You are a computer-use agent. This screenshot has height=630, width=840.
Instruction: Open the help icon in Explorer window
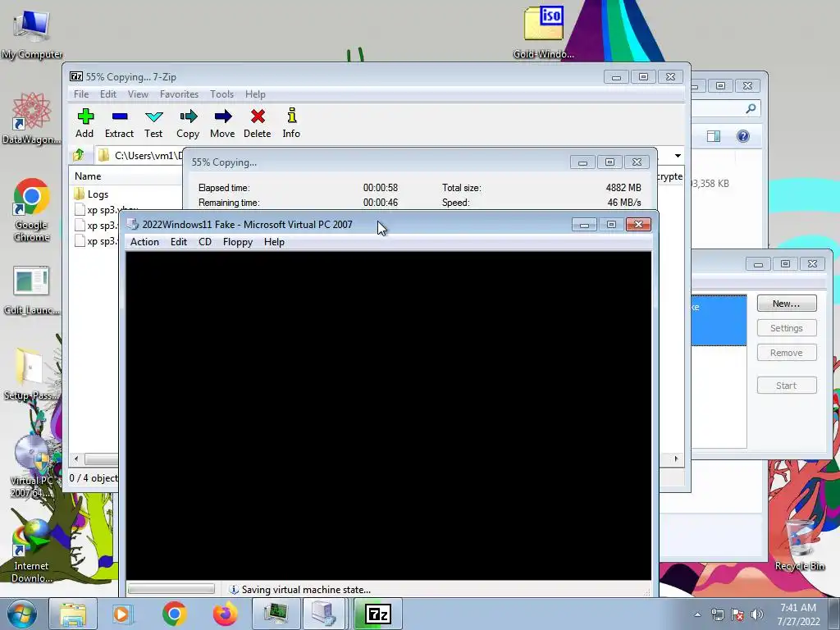(x=742, y=136)
